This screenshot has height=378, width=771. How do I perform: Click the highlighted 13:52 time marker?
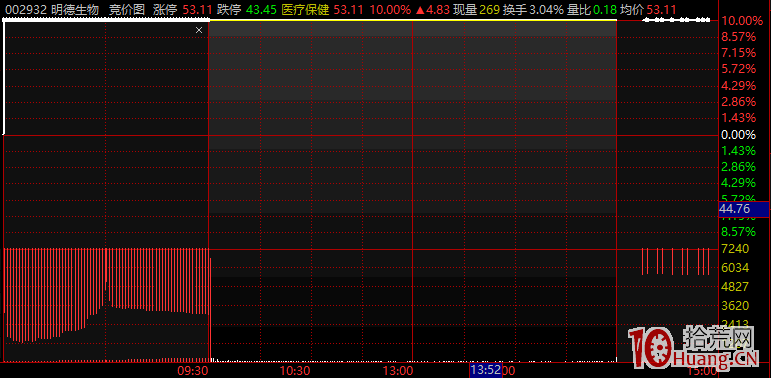(x=485, y=370)
